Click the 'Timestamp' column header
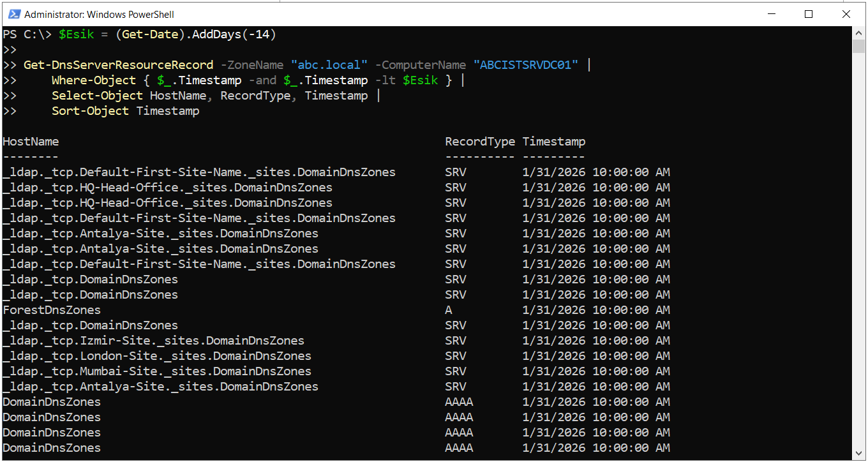This screenshot has height=462, width=868. pyautogui.click(x=554, y=142)
